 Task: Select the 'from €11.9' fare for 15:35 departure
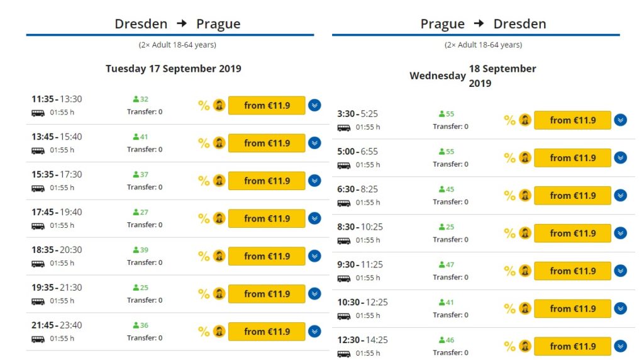point(267,181)
